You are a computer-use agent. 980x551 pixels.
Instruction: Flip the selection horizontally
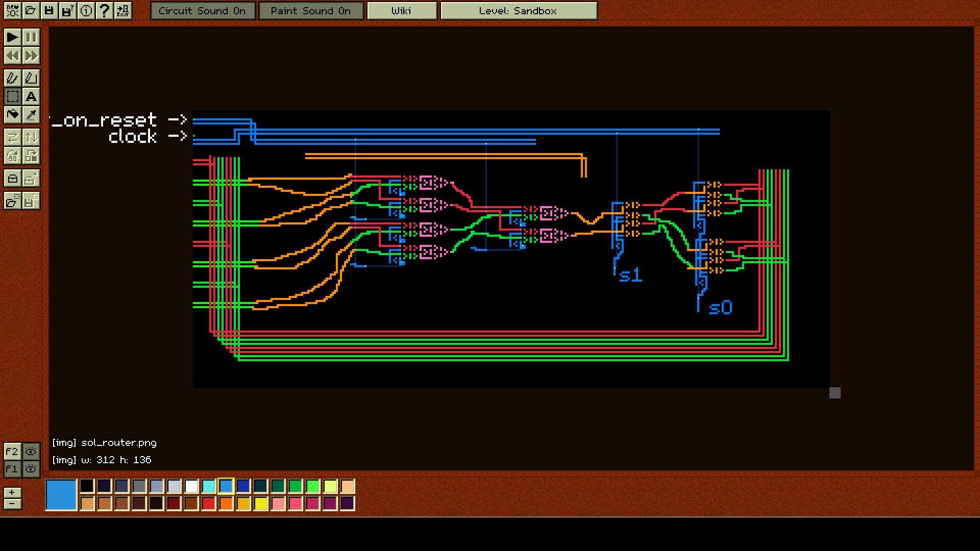13,137
